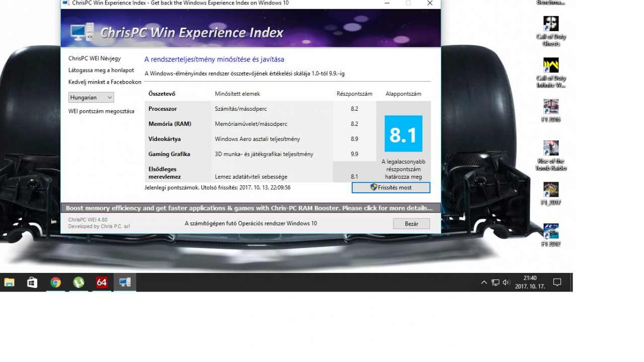Select the Gaming Grafika row label

pos(169,154)
